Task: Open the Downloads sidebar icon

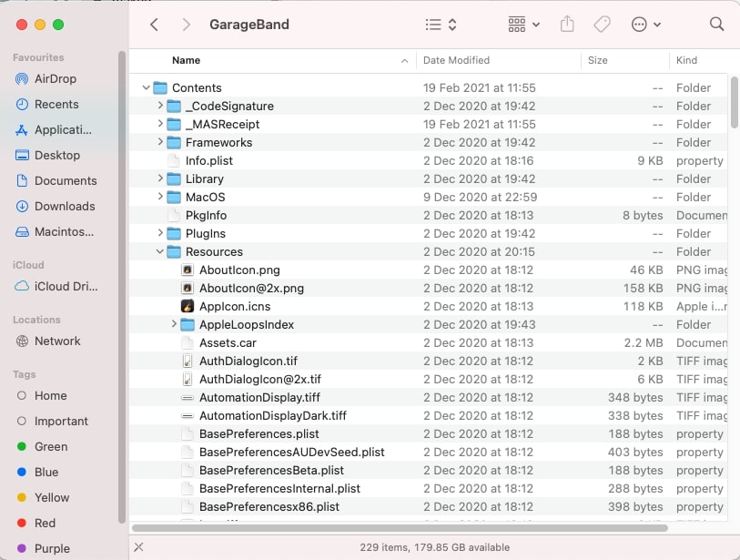Action: [x=22, y=207]
